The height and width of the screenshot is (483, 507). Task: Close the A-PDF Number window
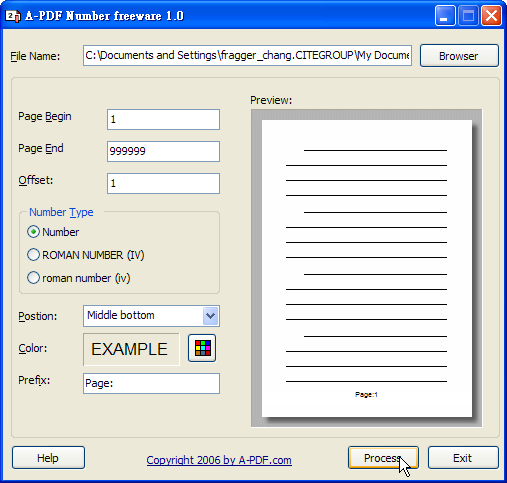click(491, 15)
